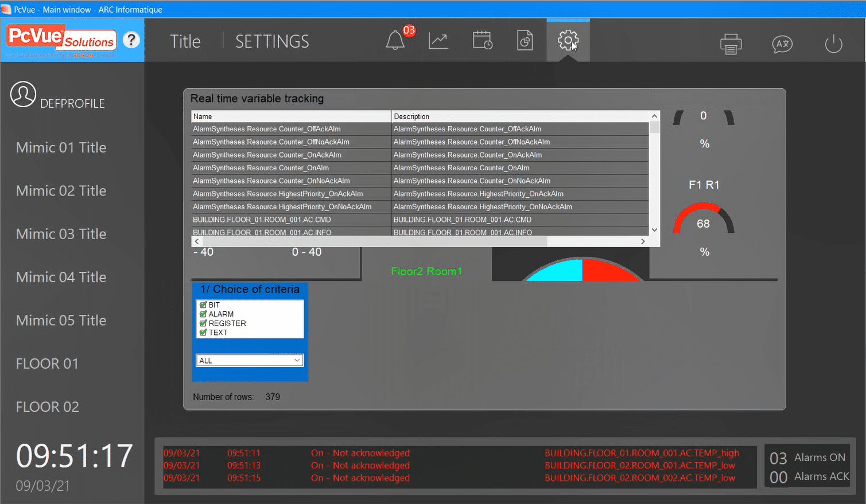Expand the ALL criteria dropdown
The image size is (866, 504).
[297, 361]
